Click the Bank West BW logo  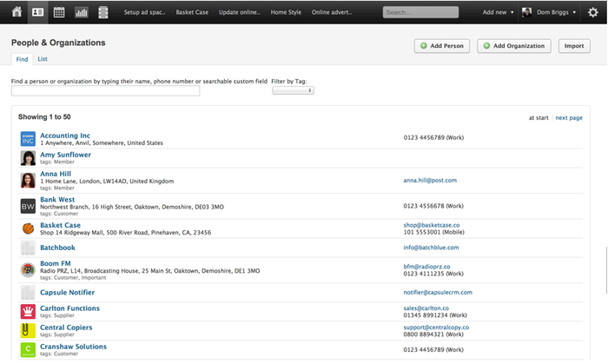tap(28, 206)
